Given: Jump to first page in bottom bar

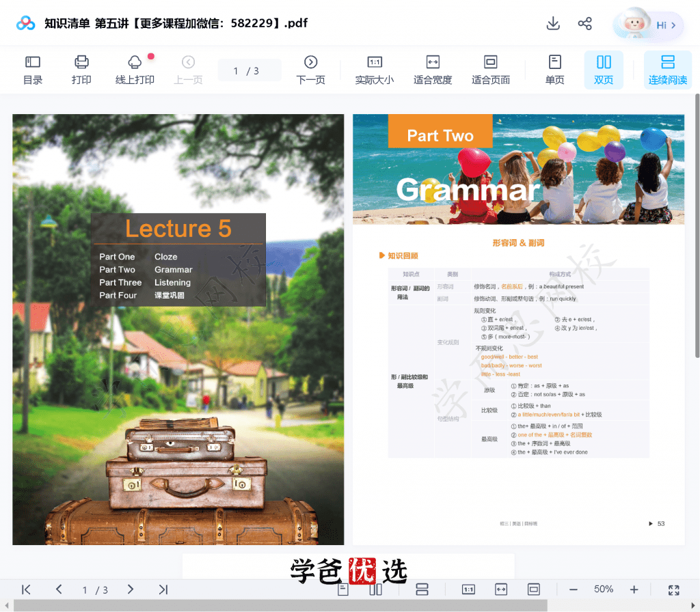Looking at the screenshot, I should pos(27,589).
